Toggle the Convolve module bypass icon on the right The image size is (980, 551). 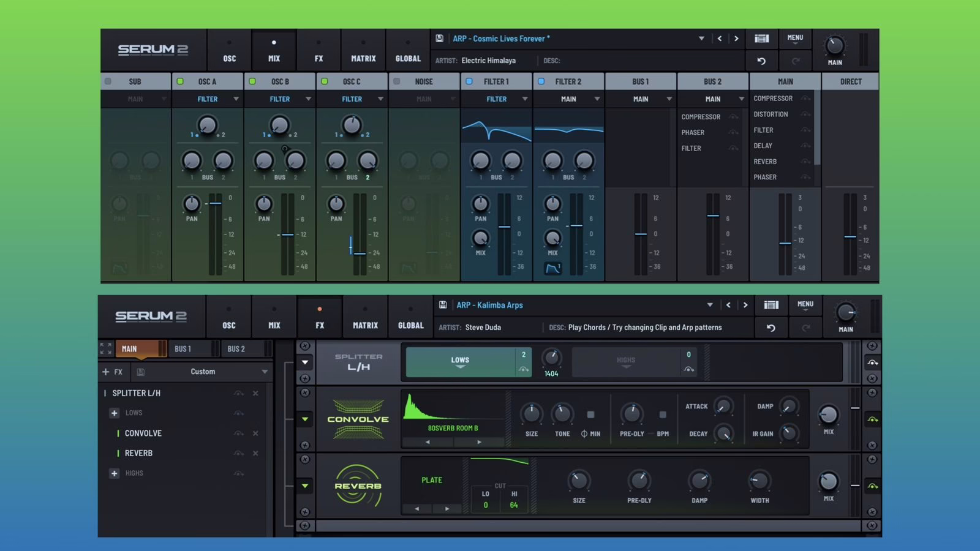click(x=872, y=419)
